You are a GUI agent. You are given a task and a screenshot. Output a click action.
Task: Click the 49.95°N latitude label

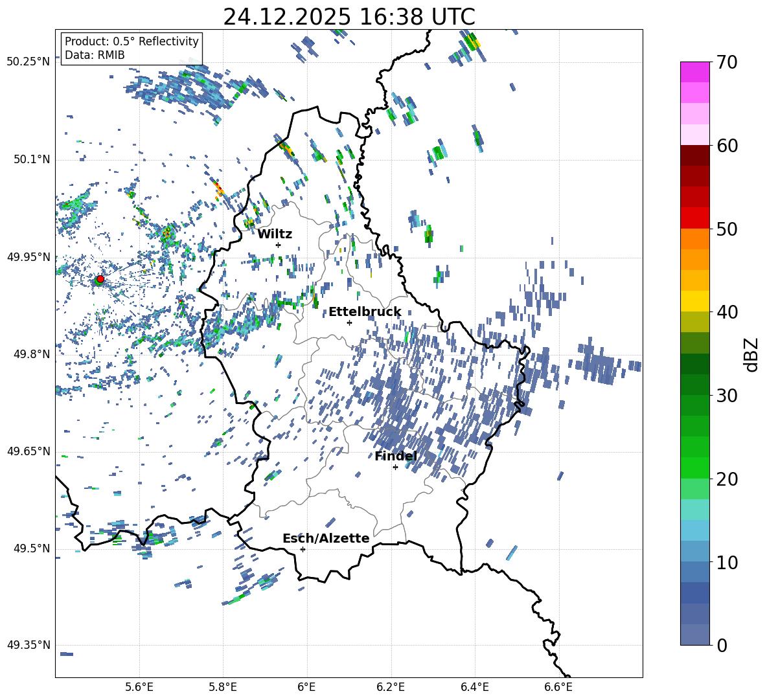pos(29,257)
